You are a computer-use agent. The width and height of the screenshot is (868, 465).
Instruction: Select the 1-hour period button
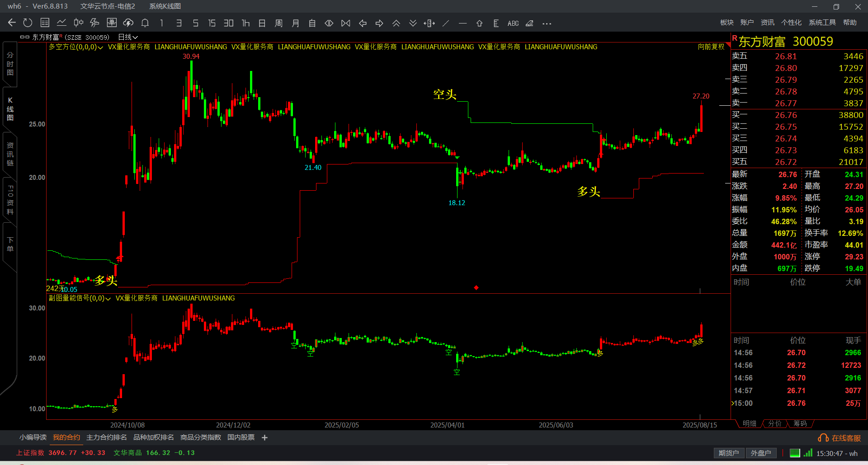click(245, 23)
